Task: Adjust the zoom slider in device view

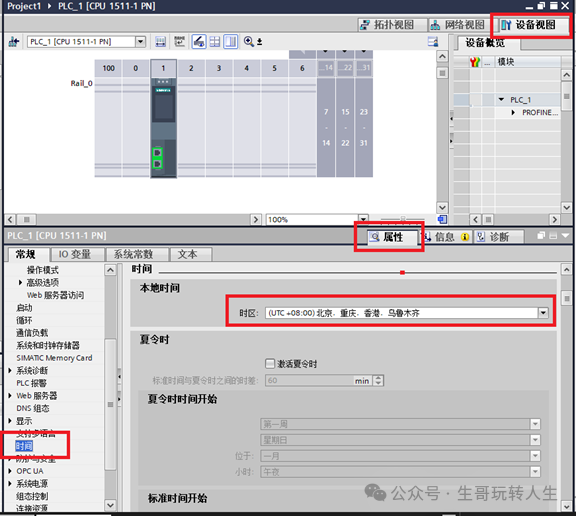Action: point(403,219)
